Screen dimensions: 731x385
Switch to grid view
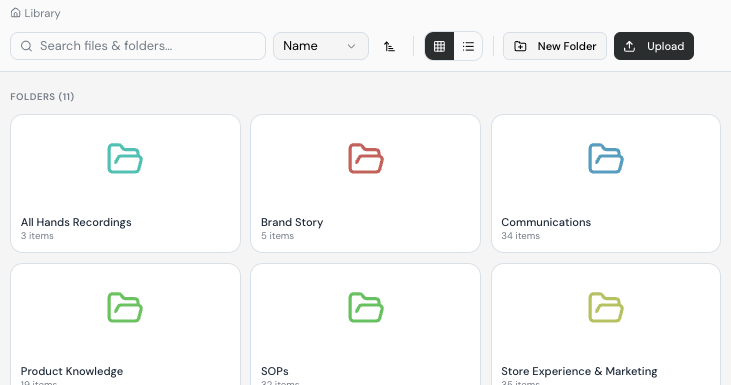(440, 46)
